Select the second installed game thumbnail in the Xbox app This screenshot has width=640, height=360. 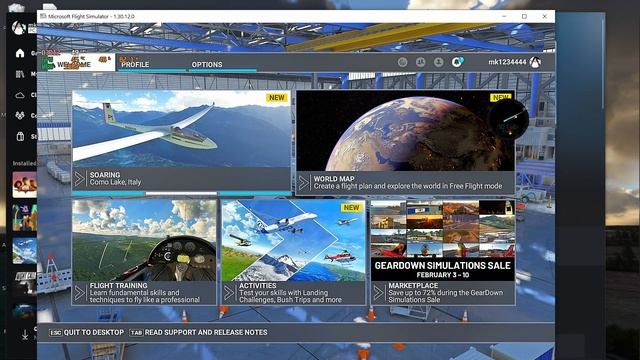click(x=24, y=217)
